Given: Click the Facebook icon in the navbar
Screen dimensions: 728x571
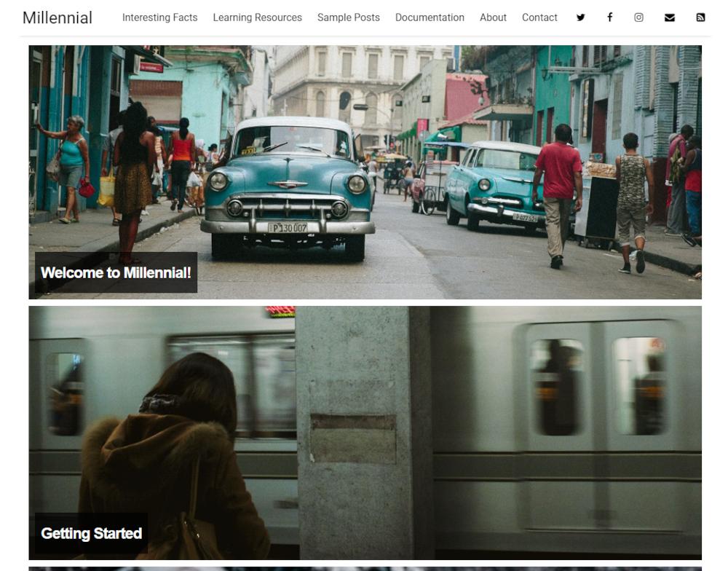Looking at the screenshot, I should 609,17.
